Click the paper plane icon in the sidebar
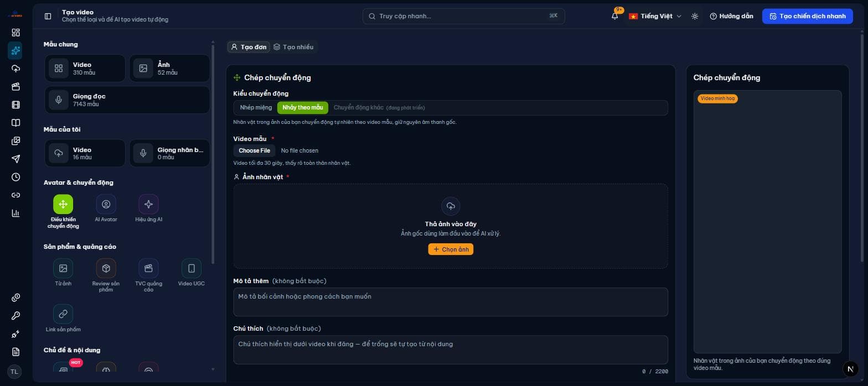 [15, 159]
